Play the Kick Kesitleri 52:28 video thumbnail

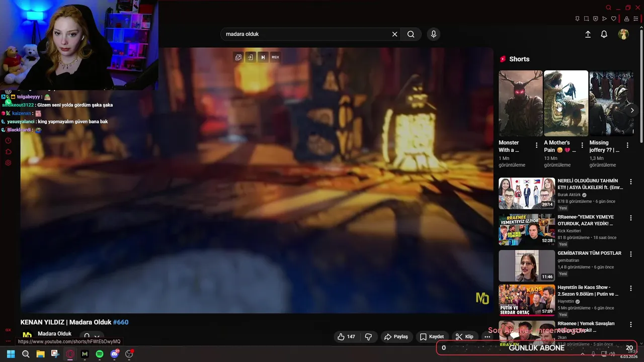click(527, 229)
